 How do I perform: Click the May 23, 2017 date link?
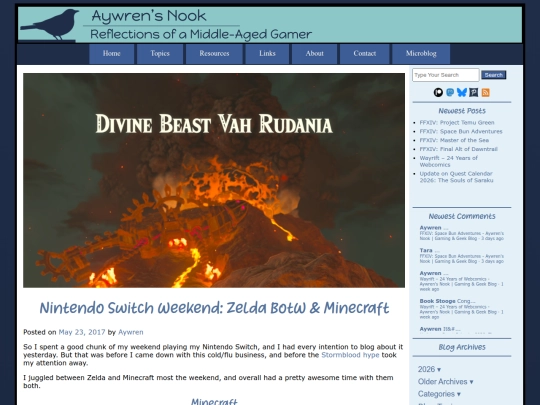pyautogui.click(x=82, y=332)
